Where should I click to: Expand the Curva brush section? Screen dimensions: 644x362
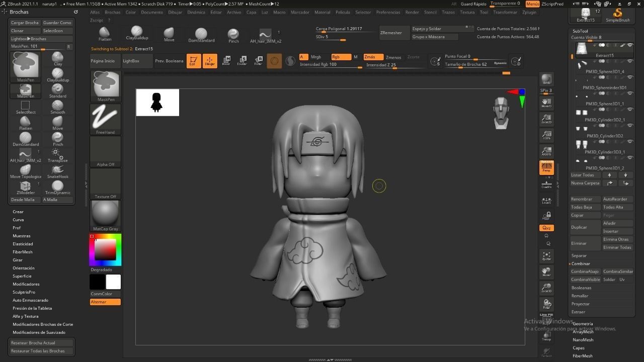(x=18, y=220)
